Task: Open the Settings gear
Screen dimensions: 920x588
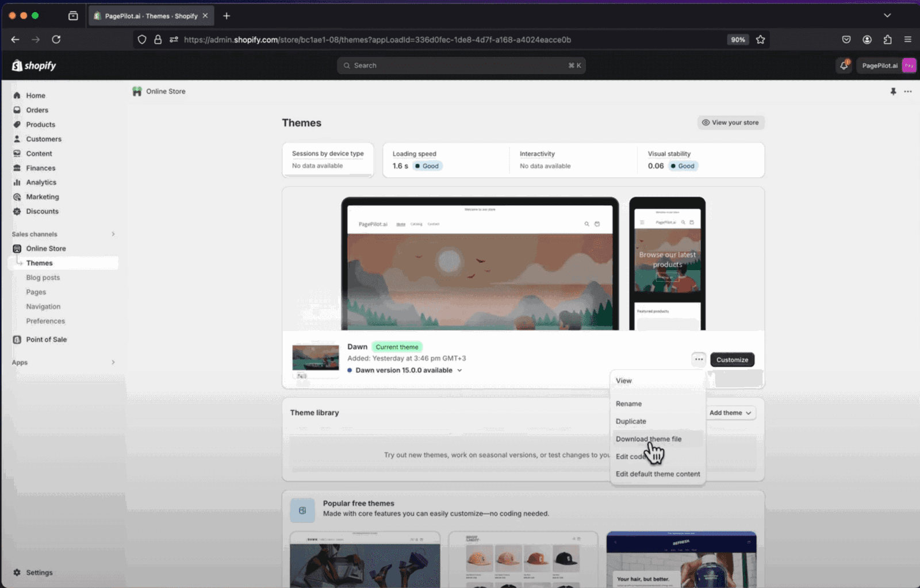Action: tap(17, 572)
